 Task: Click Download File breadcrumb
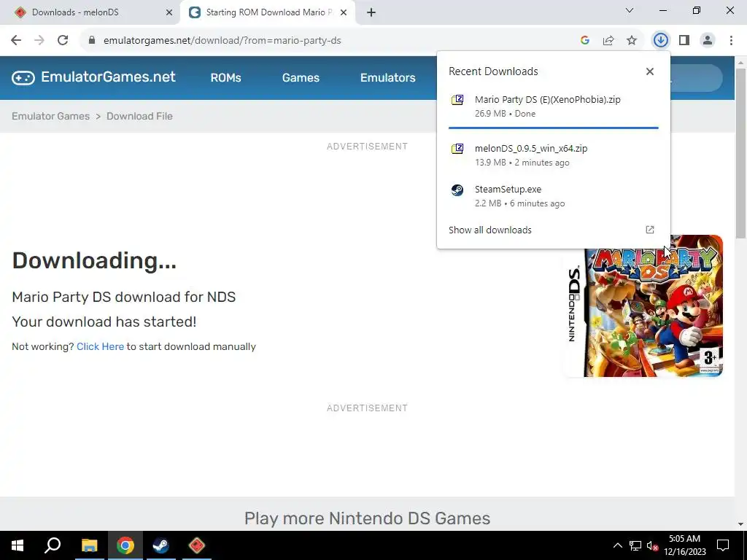point(139,116)
